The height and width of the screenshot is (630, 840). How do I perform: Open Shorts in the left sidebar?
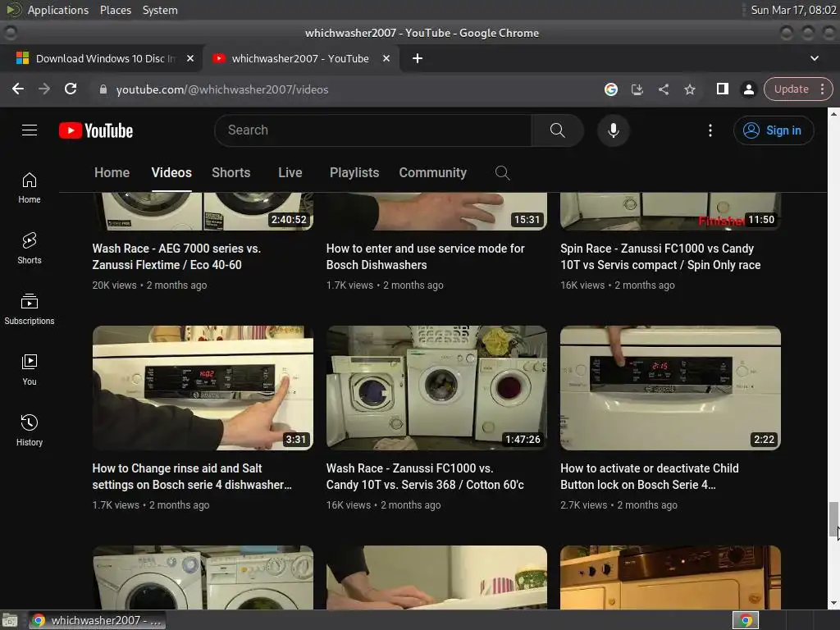[30, 248]
